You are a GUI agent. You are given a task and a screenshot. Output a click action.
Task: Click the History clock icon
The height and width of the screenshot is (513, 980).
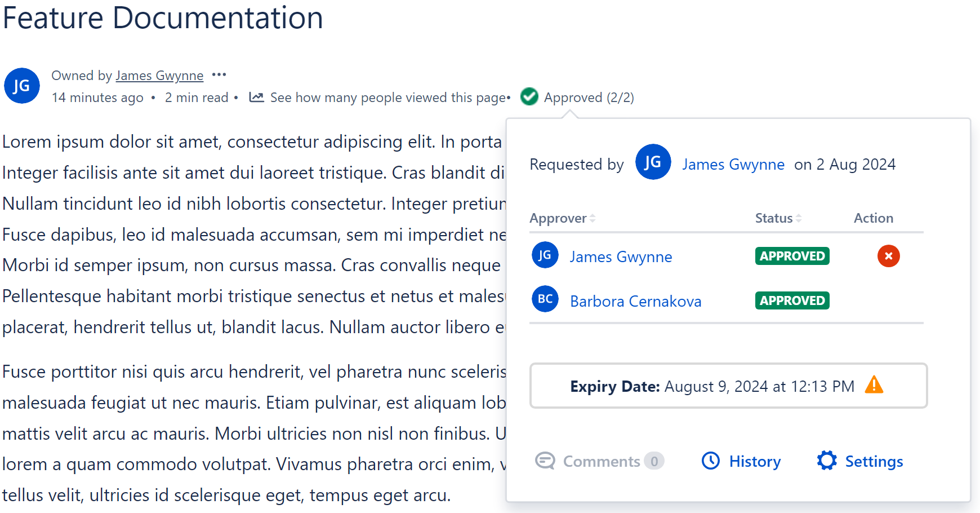click(711, 461)
